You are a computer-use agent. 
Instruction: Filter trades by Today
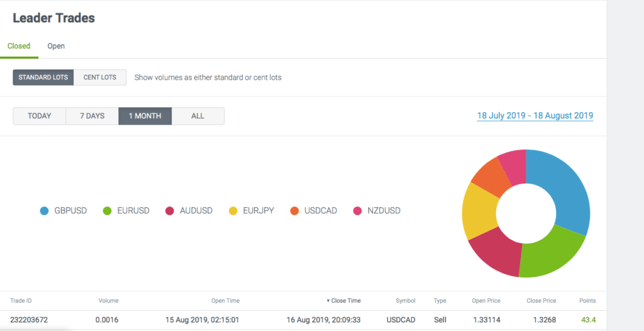click(x=39, y=116)
